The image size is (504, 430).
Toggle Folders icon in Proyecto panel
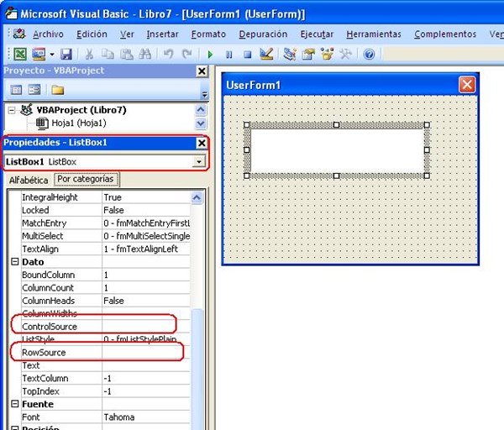click(57, 90)
